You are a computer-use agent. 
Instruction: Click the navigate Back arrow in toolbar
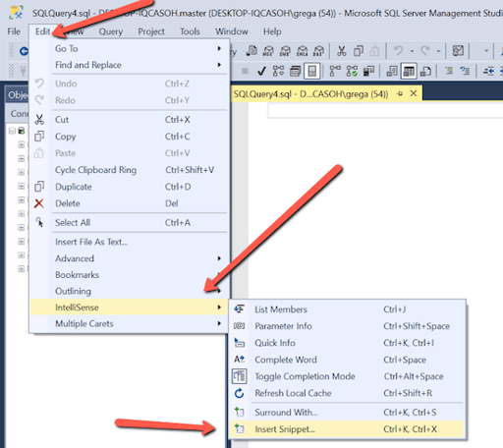tap(24, 51)
